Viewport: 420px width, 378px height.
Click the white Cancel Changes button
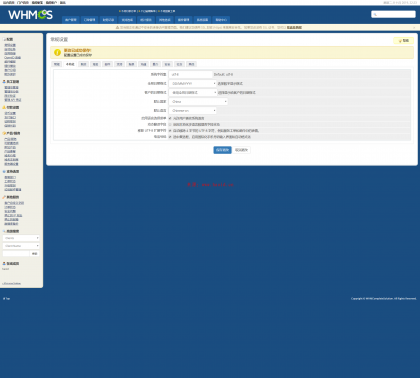pyautogui.click(x=241, y=150)
